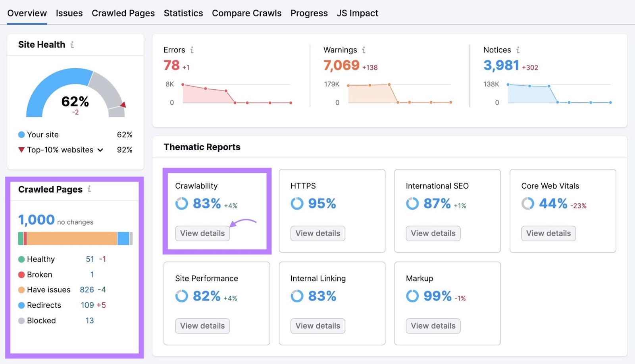Toggle the Blocked legend item
Screen dimensions: 635x364
(41, 320)
